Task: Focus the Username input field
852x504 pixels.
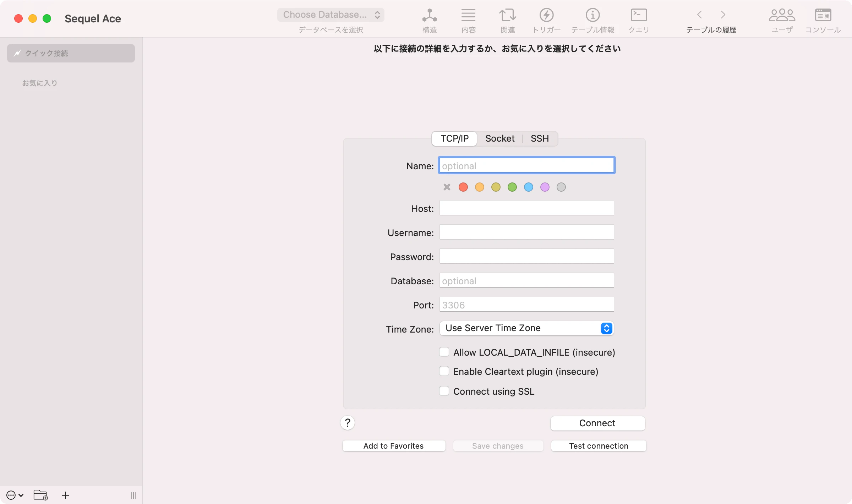Action: pos(527,232)
